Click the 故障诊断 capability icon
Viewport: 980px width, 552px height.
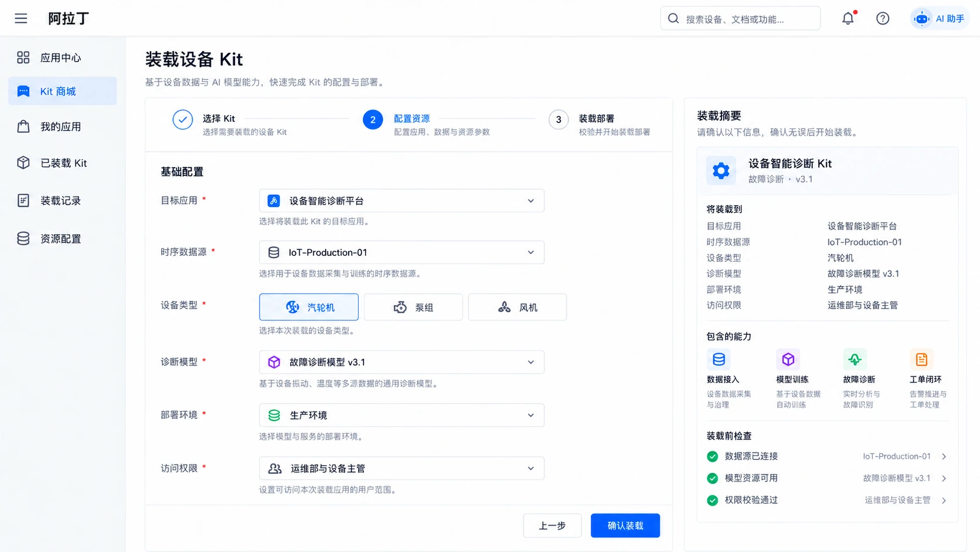click(x=855, y=359)
